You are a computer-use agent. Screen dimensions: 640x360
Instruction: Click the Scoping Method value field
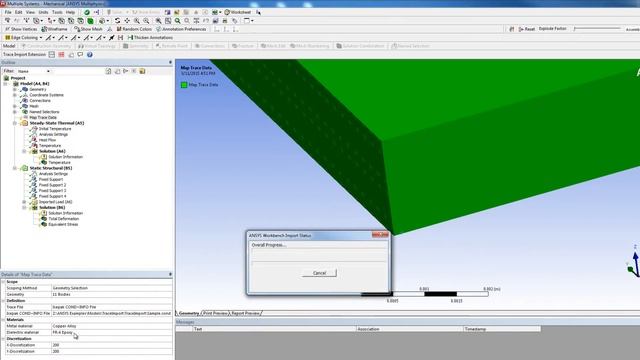tap(111, 288)
